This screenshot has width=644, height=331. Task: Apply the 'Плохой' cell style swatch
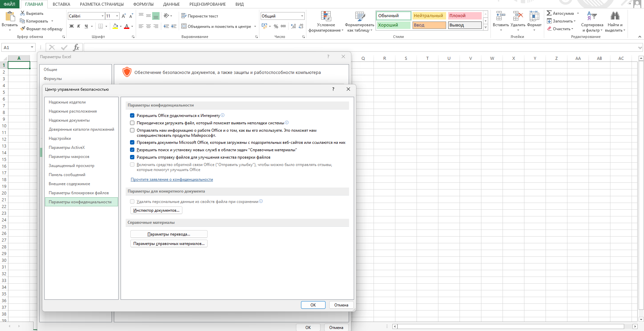(x=465, y=15)
